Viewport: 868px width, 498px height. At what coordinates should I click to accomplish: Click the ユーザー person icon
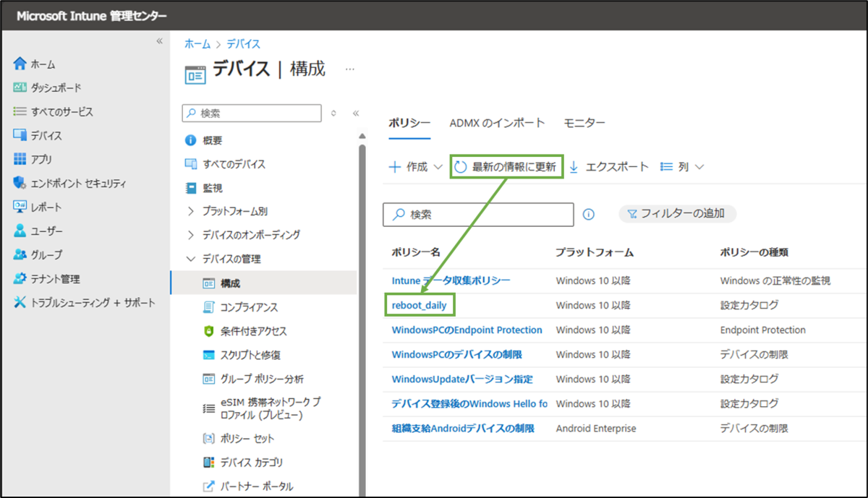20,231
